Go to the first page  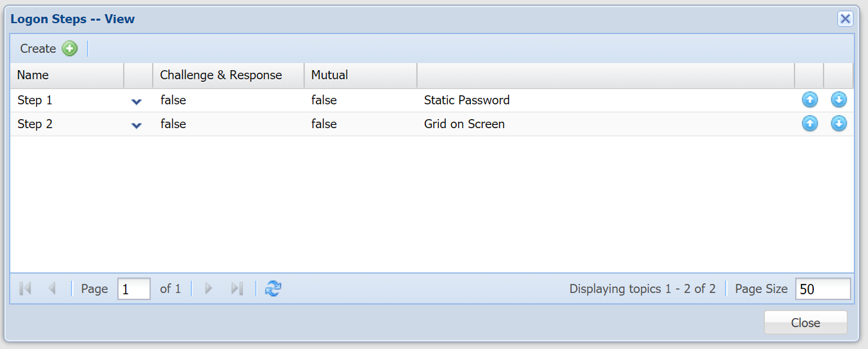(26, 288)
